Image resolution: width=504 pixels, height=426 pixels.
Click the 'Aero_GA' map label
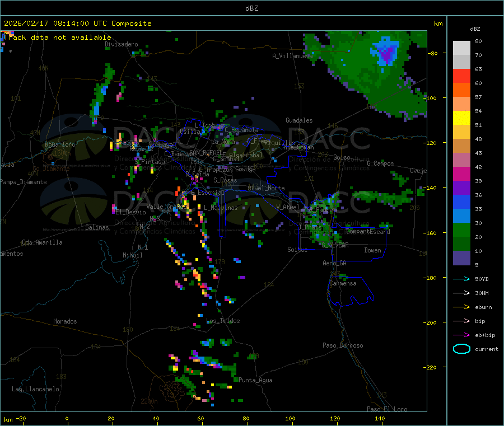pyautogui.click(x=335, y=263)
